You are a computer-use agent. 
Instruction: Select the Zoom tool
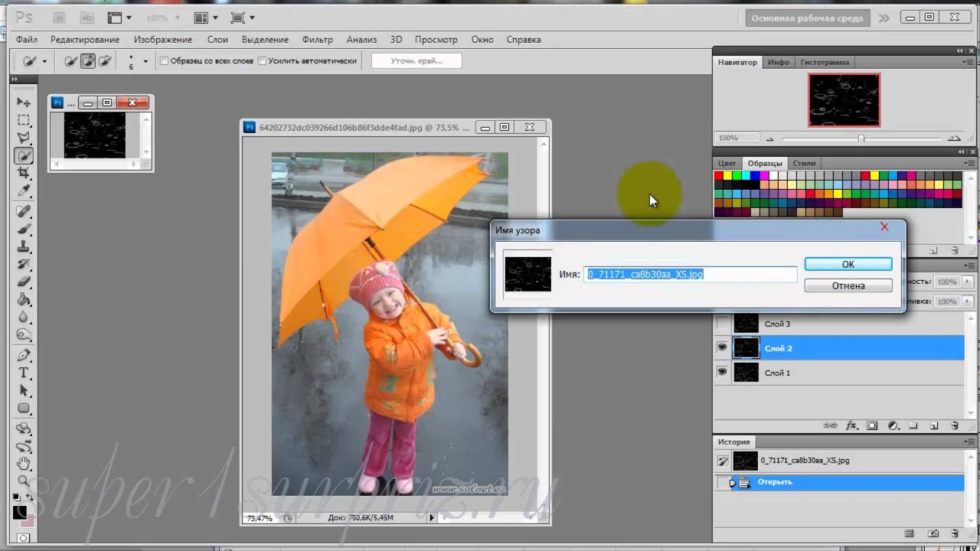point(24,481)
